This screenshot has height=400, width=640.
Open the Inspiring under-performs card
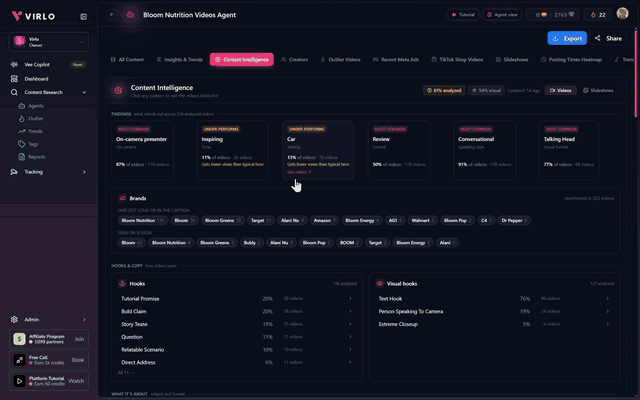tap(232, 150)
